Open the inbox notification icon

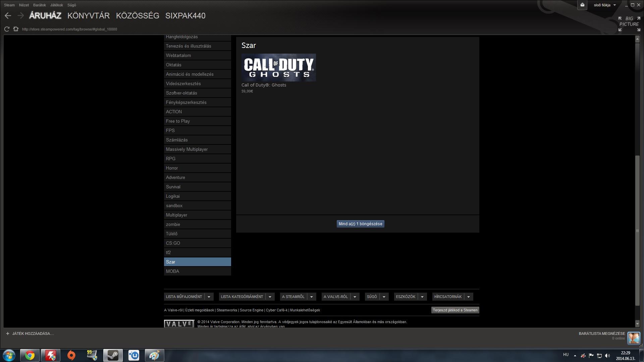(582, 5)
